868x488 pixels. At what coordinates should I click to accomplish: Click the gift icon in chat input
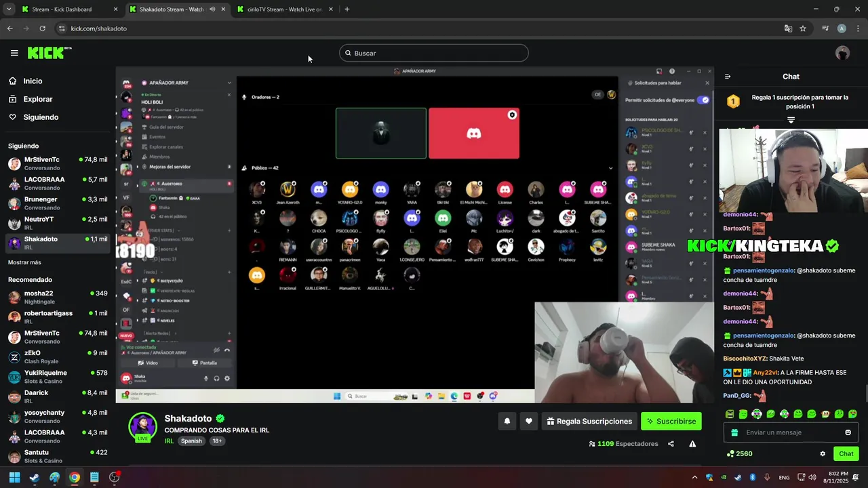(x=734, y=432)
